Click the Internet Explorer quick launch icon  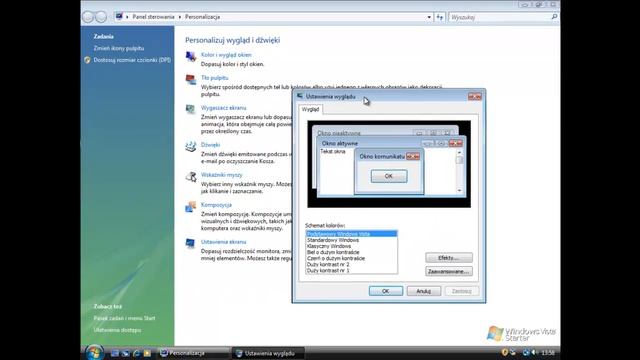coord(136,353)
